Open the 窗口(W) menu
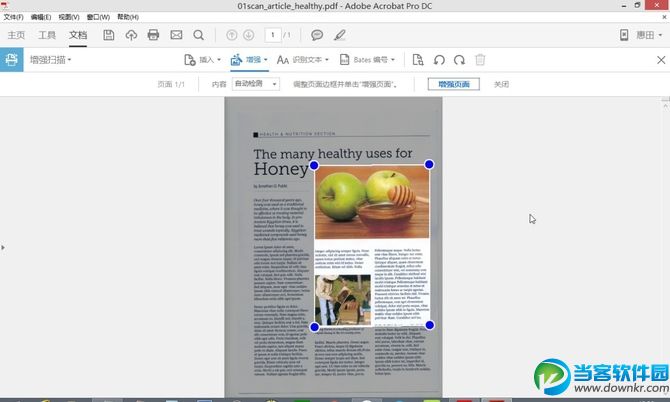 (98, 17)
